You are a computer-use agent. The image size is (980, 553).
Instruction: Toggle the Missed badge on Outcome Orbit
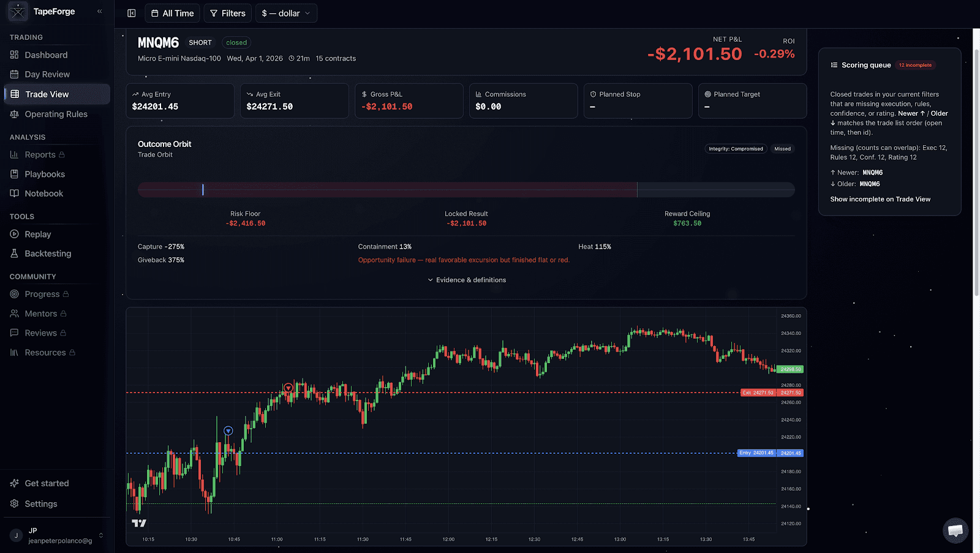pyautogui.click(x=782, y=148)
